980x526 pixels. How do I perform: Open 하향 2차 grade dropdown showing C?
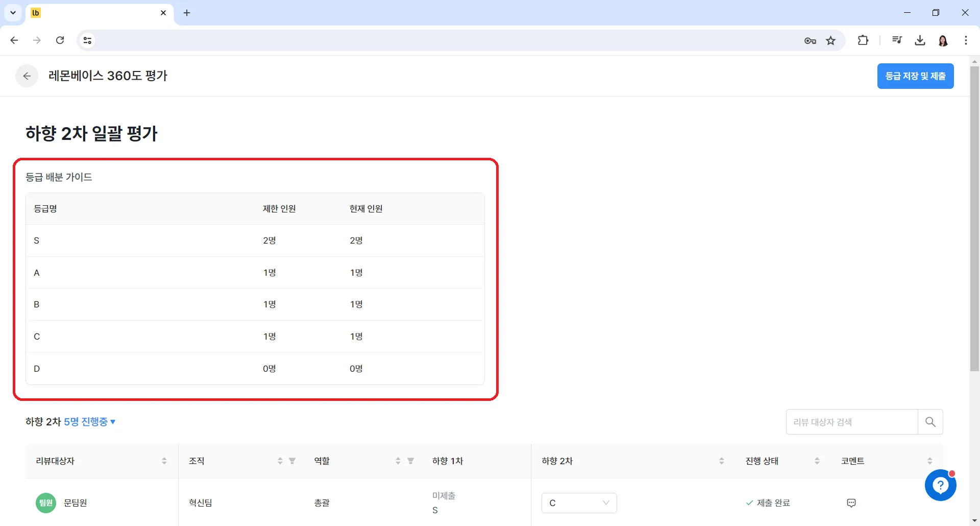coord(579,503)
